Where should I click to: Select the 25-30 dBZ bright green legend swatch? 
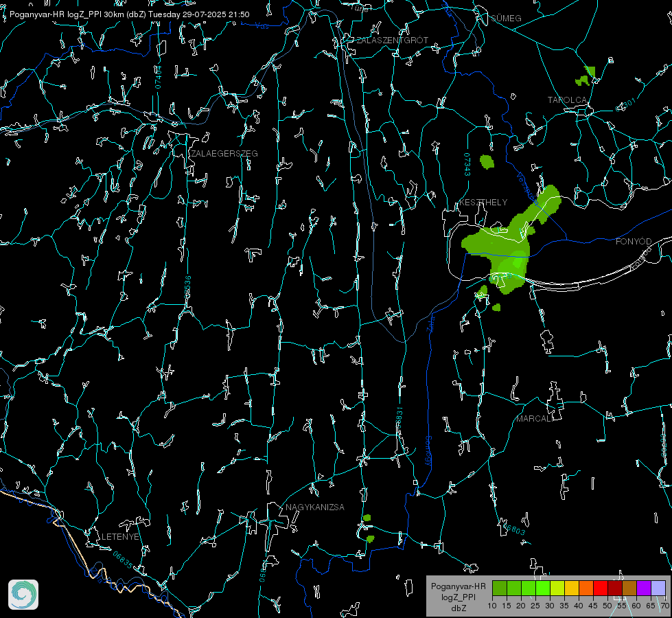pos(543,588)
